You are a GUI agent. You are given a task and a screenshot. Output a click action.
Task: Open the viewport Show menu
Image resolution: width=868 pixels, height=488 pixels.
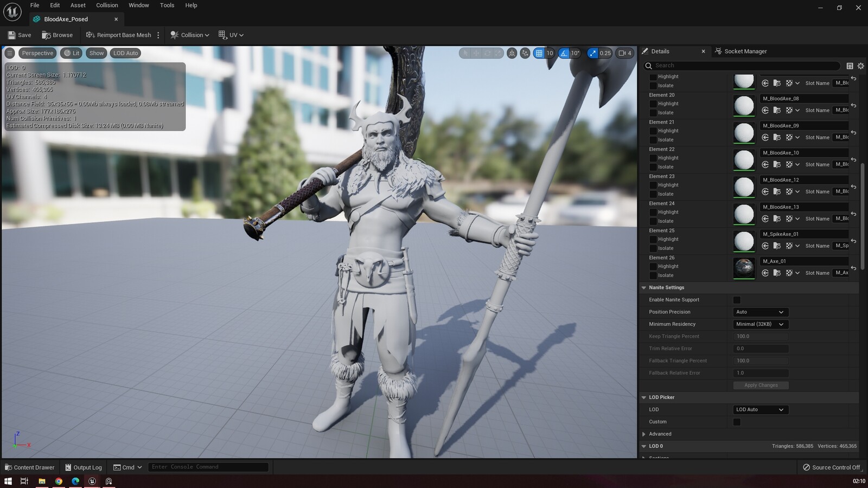click(x=97, y=53)
